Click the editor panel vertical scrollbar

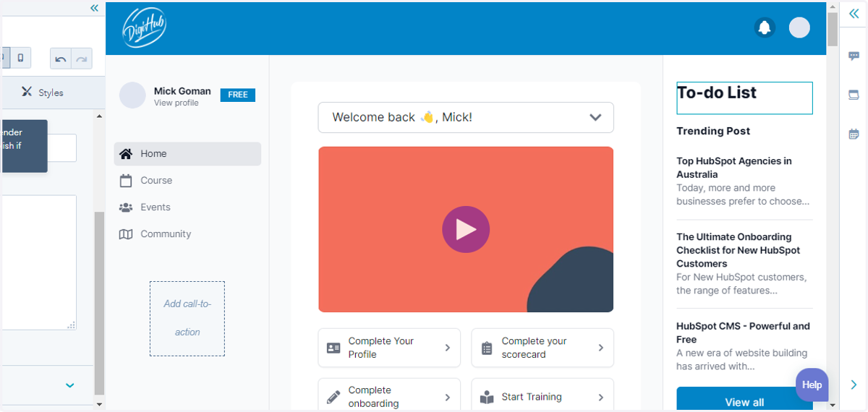pos(99,304)
